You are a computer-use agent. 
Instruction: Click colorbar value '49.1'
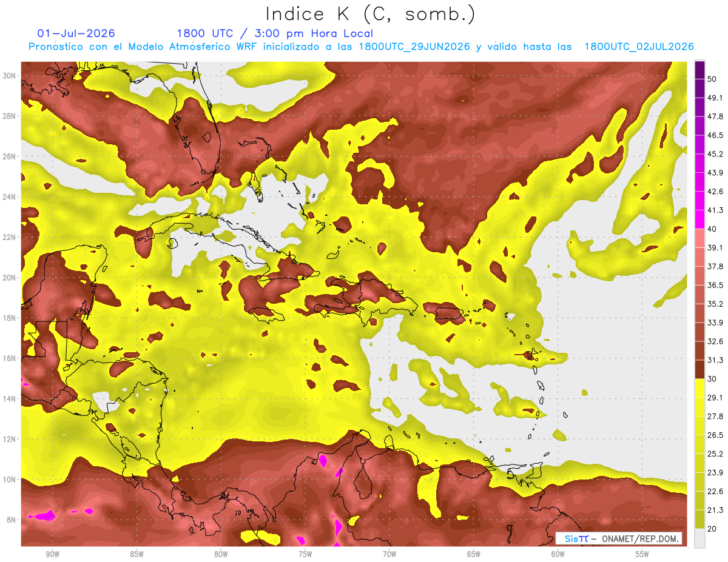[716, 98]
